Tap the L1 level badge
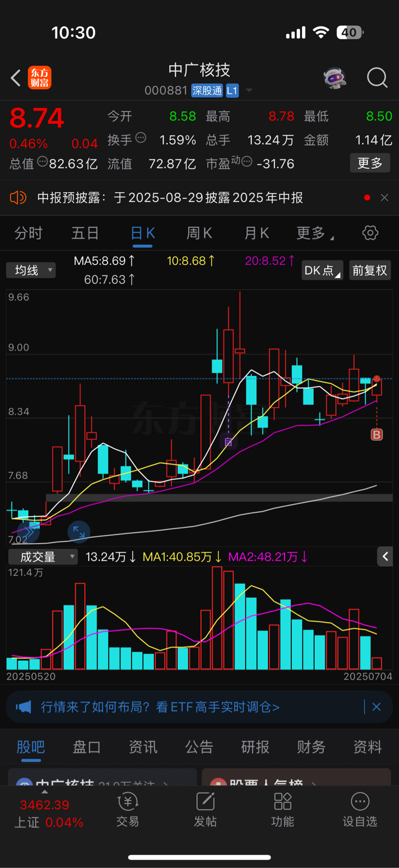The image size is (399, 868). point(232,90)
